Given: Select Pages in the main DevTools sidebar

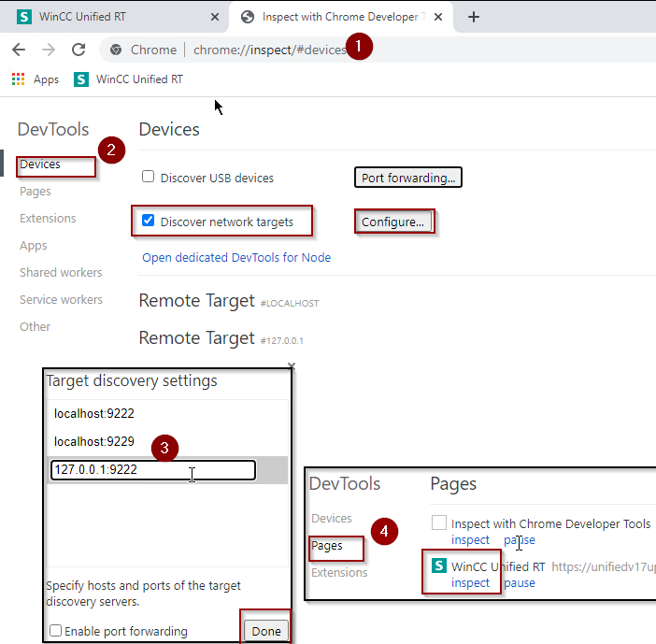Looking at the screenshot, I should pyautogui.click(x=36, y=192).
